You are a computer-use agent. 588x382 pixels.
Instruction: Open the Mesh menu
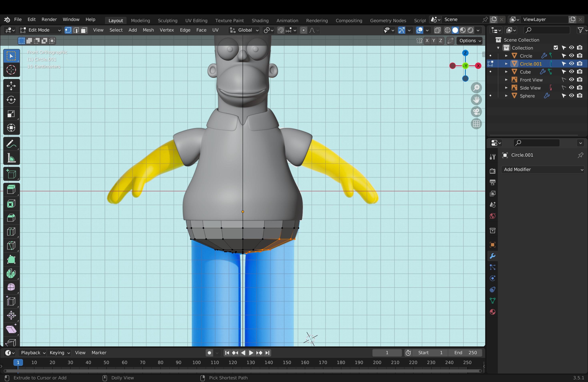coord(148,30)
